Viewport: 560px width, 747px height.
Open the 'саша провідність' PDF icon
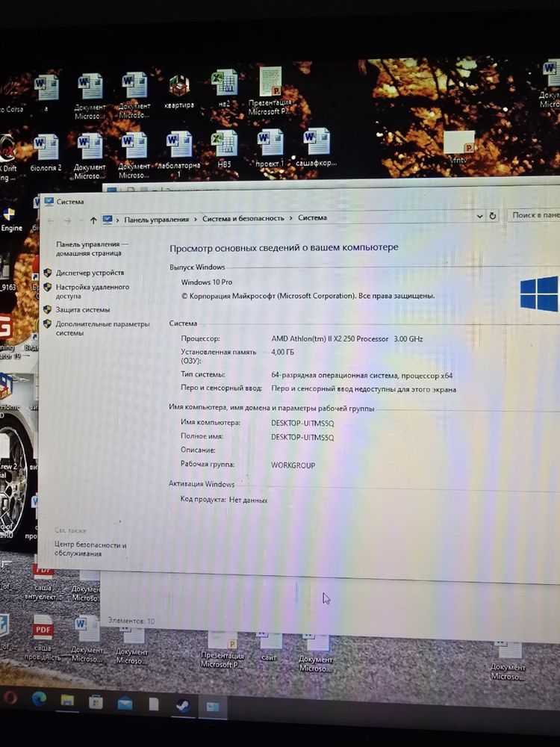click(x=43, y=637)
